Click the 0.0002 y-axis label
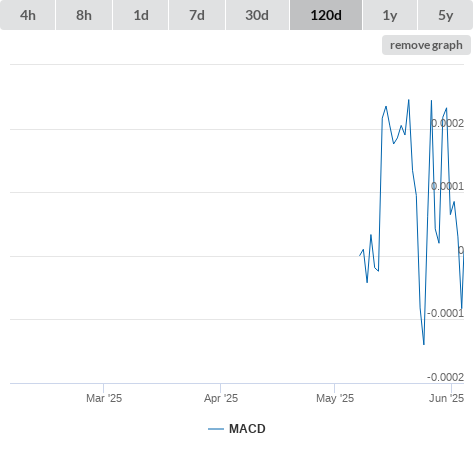 447,123
